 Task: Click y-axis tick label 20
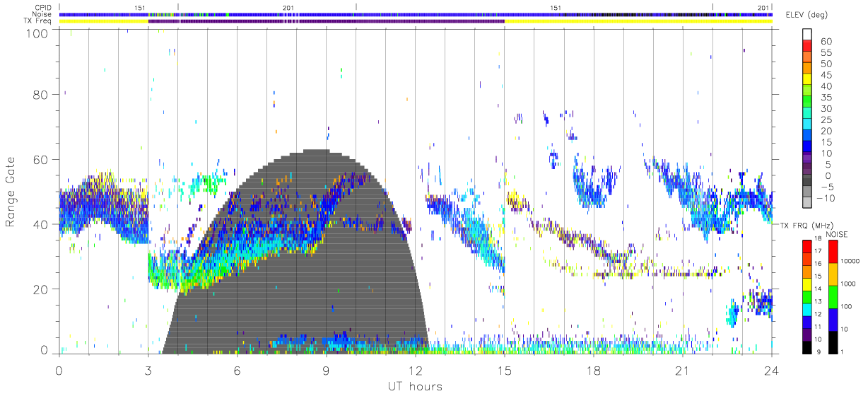pos(40,289)
